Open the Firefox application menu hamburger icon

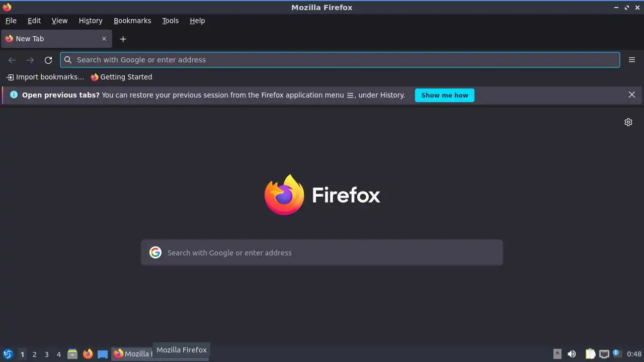pyautogui.click(x=632, y=60)
